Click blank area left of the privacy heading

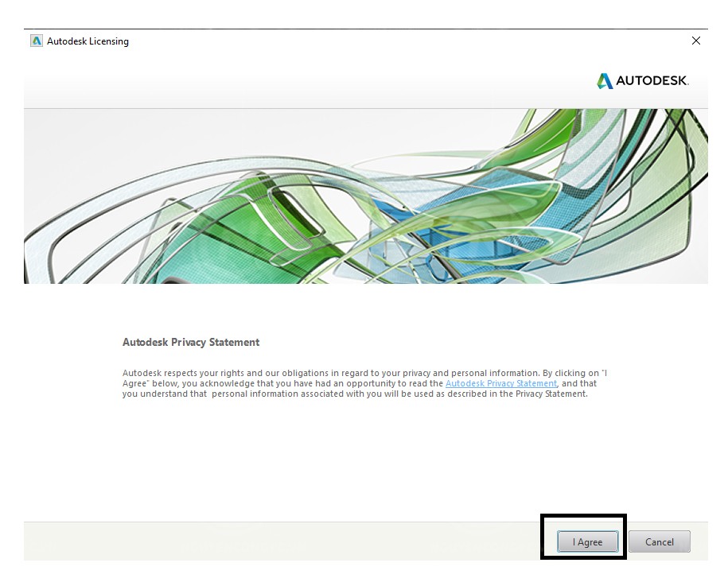72,342
